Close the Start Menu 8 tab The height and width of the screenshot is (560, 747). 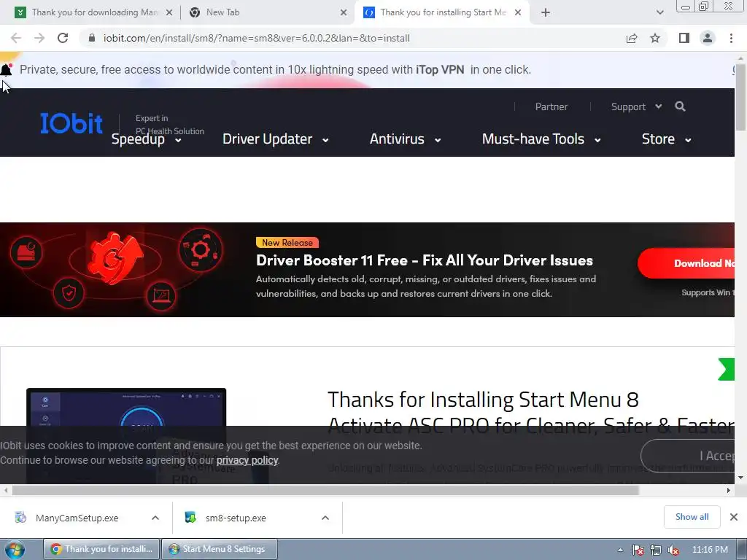coord(518,13)
